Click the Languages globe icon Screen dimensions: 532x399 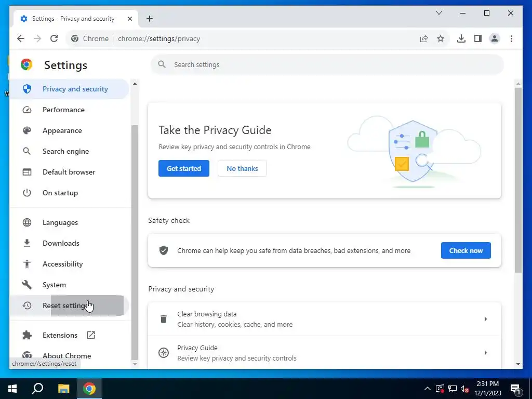point(27,222)
